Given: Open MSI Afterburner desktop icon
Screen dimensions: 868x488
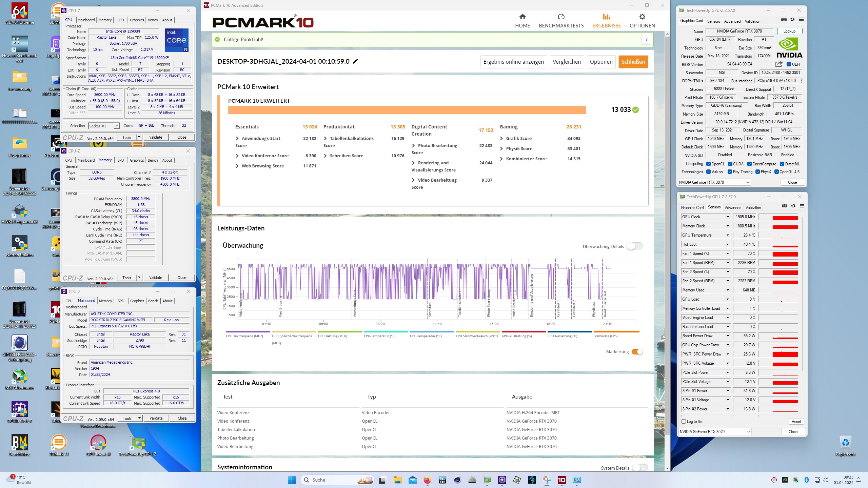Looking at the screenshot, I should [x=19, y=380].
